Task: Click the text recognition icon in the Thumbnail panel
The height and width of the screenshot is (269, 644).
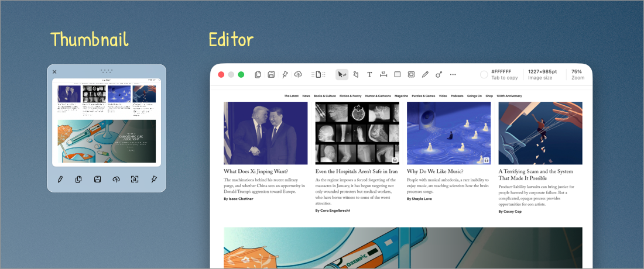Action: pos(135,179)
